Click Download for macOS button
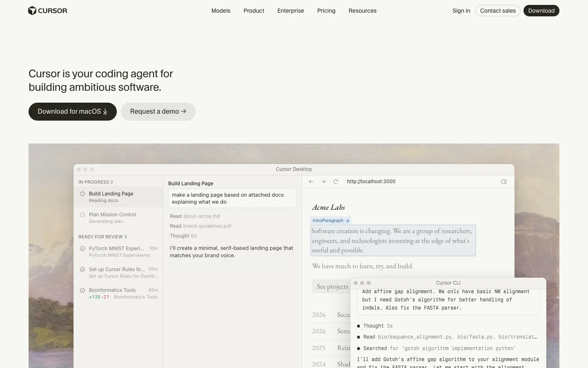588x368 pixels. tap(73, 112)
